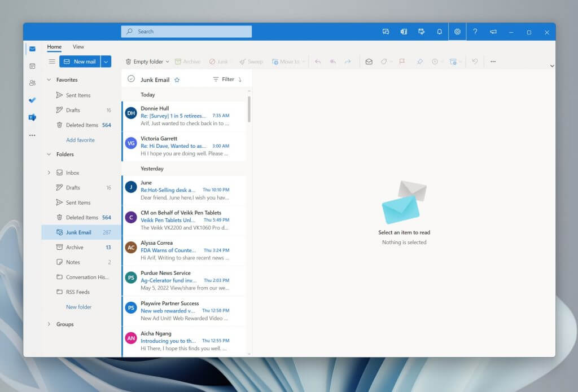This screenshot has height=392, width=578.
Task: Click the Junk toolbar button
Action: coord(218,61)
